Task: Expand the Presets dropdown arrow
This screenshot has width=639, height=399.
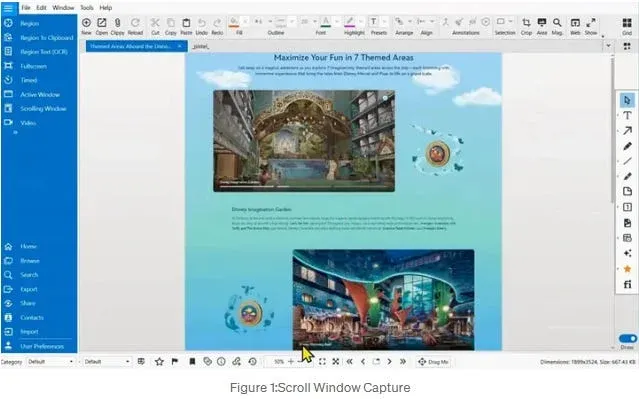Action: pos(384,22)
